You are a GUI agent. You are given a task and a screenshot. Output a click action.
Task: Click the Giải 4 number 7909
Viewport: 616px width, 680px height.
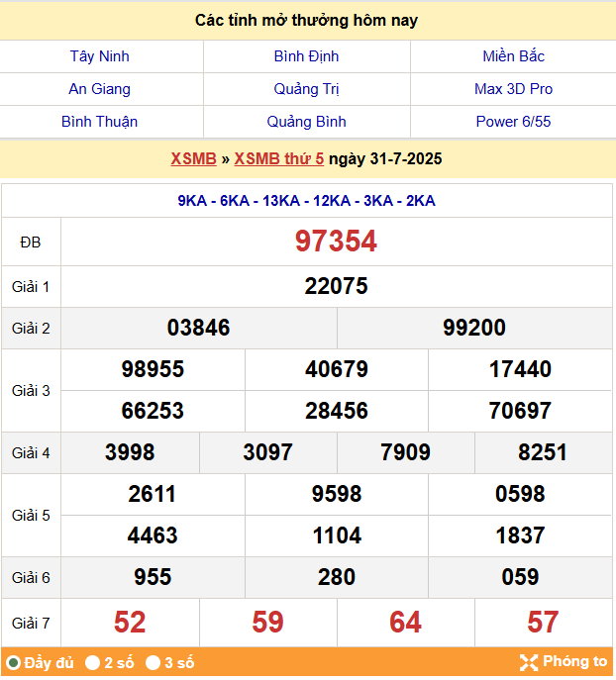click(x=406, y=452)
